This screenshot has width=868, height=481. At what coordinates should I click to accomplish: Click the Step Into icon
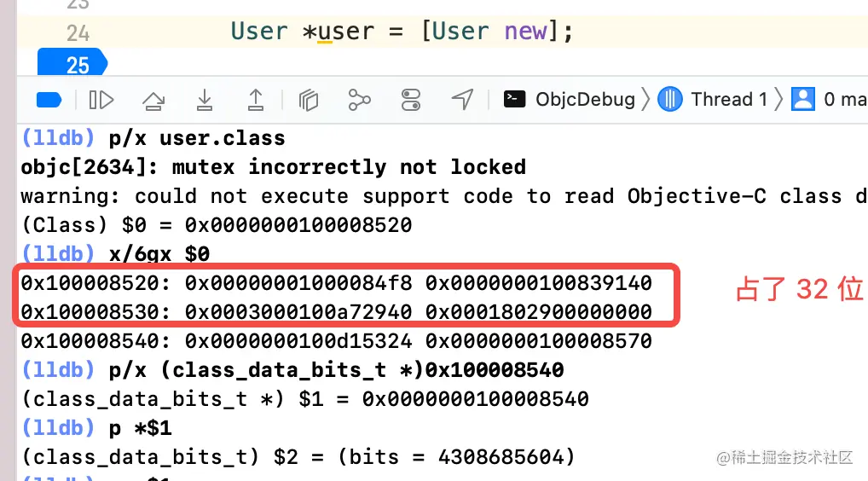coord(205,100)
